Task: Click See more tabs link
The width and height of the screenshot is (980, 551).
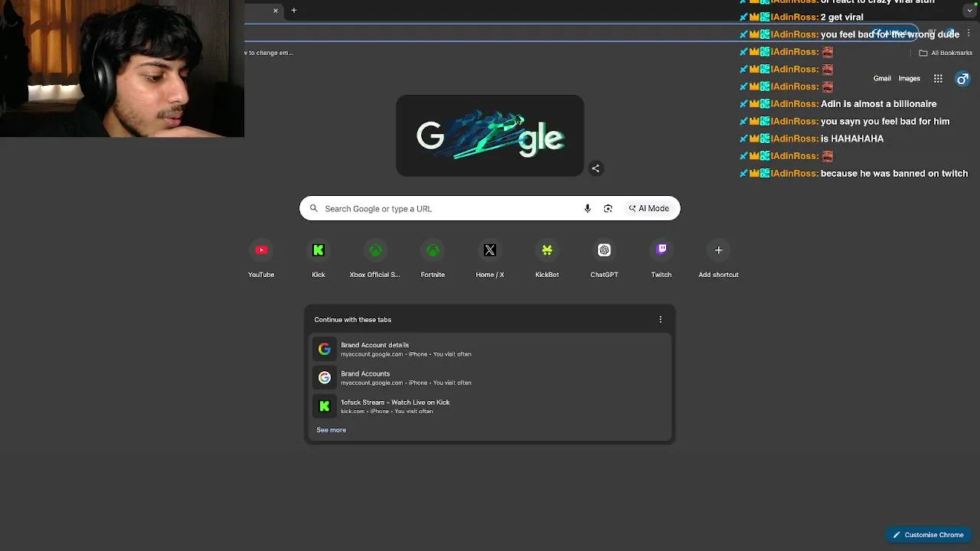Action: 331,429
